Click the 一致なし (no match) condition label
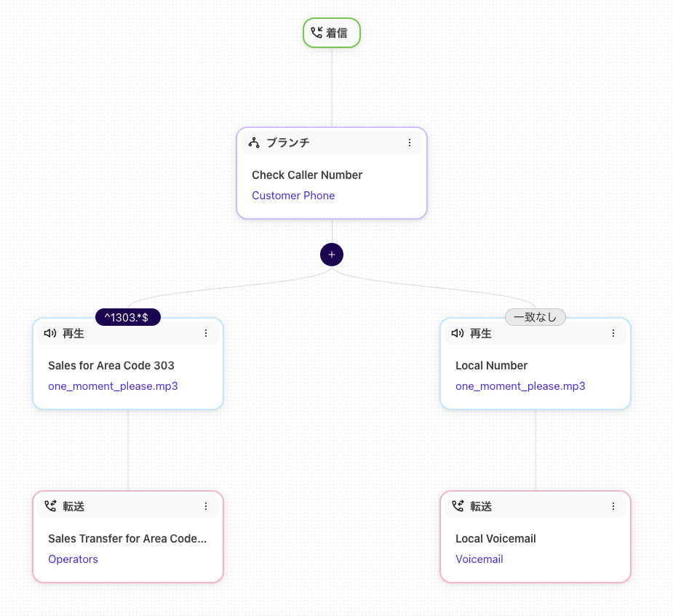 535,317
